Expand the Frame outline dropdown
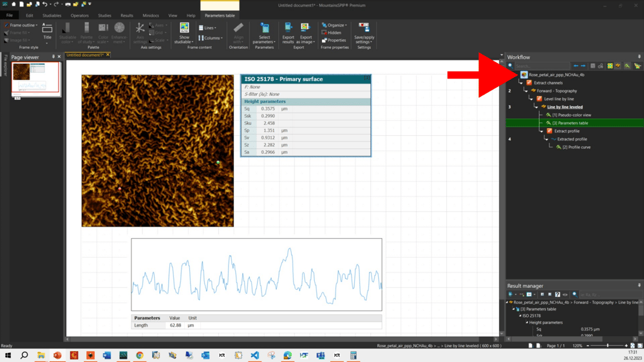Viewport: 644px width, 362px height. pyautogui.click(x=21, y=25)
